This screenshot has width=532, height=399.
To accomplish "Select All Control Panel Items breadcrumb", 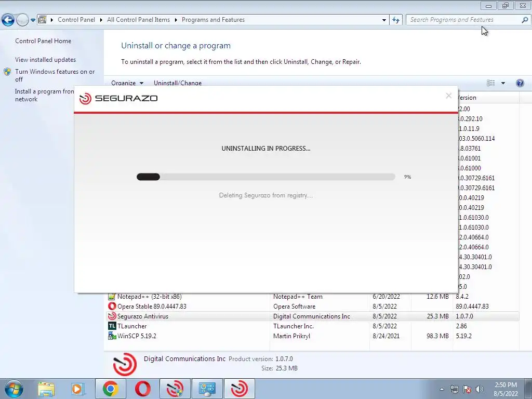I will 138,20.
